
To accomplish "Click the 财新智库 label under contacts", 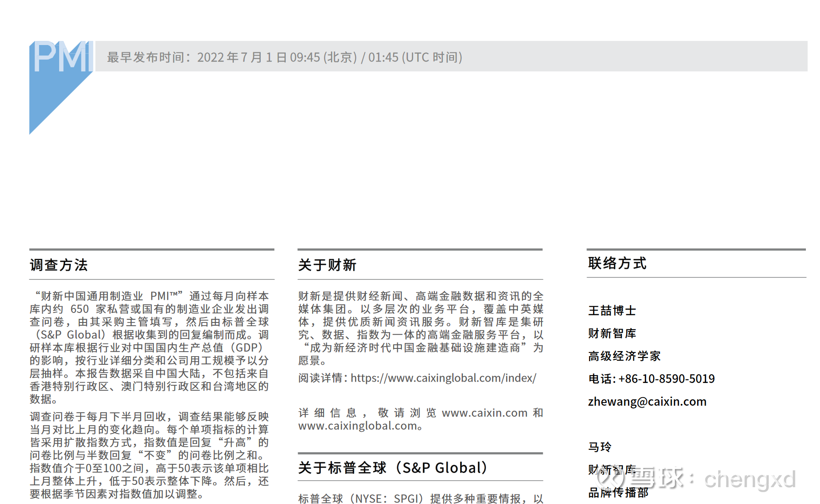I will [613, 333].
